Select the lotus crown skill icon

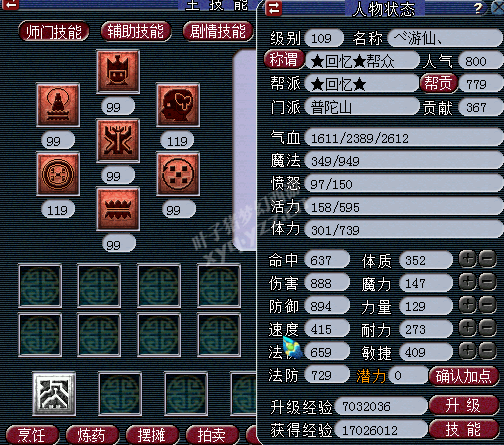[x=118, y=209]
